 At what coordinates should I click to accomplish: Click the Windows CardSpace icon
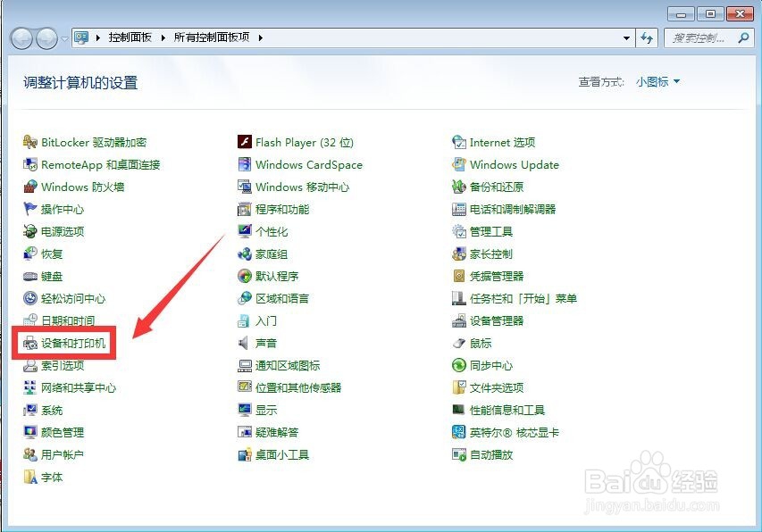pos(245,164)
